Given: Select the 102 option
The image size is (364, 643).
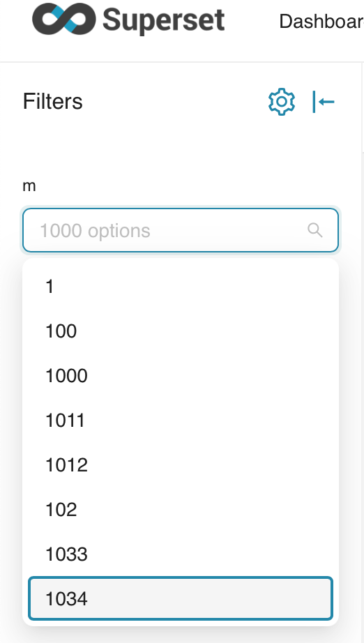Looking at the screenshot, I should click(181, 510).
